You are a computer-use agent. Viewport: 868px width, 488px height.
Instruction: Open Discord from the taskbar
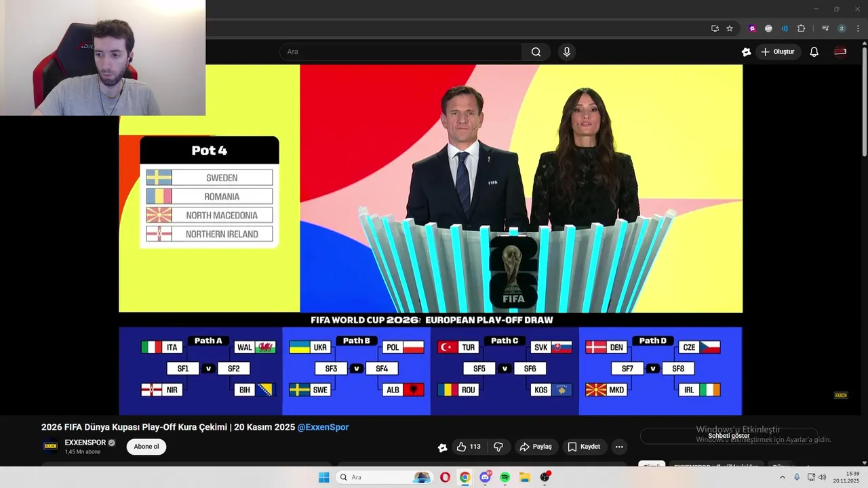(485, 477)
